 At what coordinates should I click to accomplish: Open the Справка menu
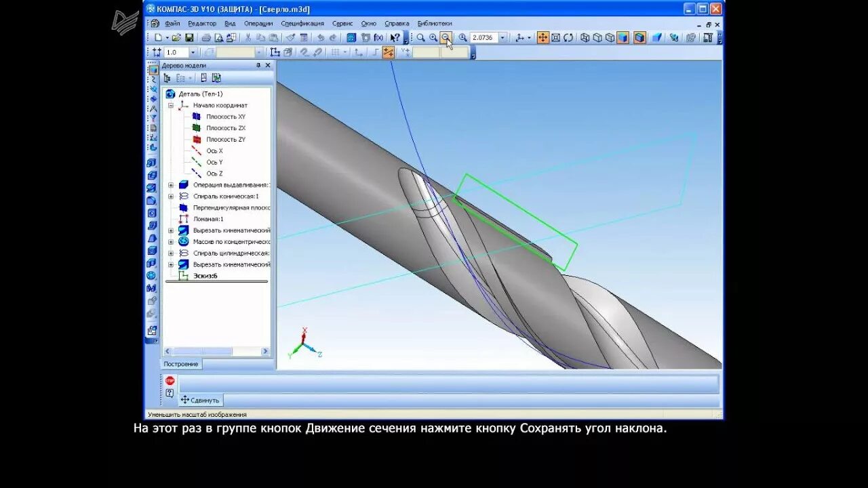point(397,23)
